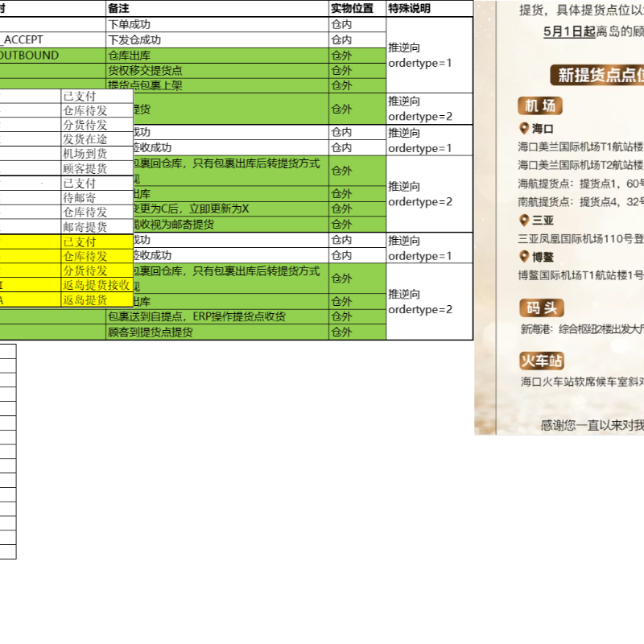Image resolution: width=644 pixels, height=644 pixels.
Task: Click the 待邮寄 status cell
Action: (x=97, y=197)
